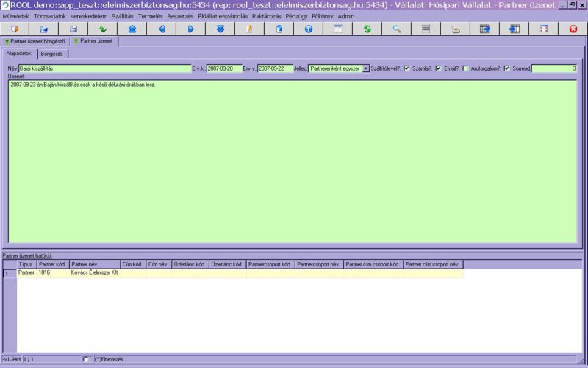Click the pencil edit toolbar icon

tap(250, 29)
